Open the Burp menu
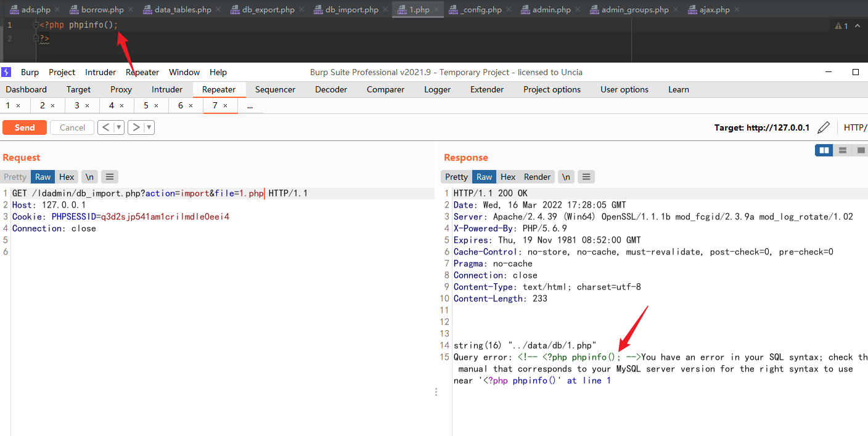 point(30,72)
